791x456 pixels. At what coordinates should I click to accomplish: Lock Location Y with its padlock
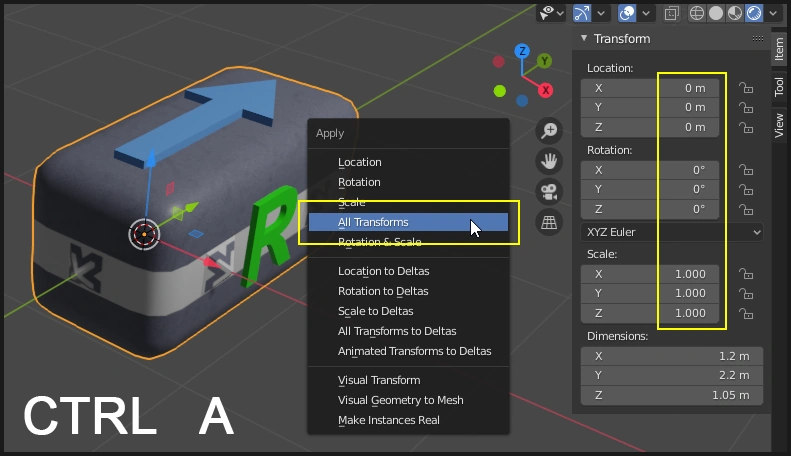click(x=746, y=107)
